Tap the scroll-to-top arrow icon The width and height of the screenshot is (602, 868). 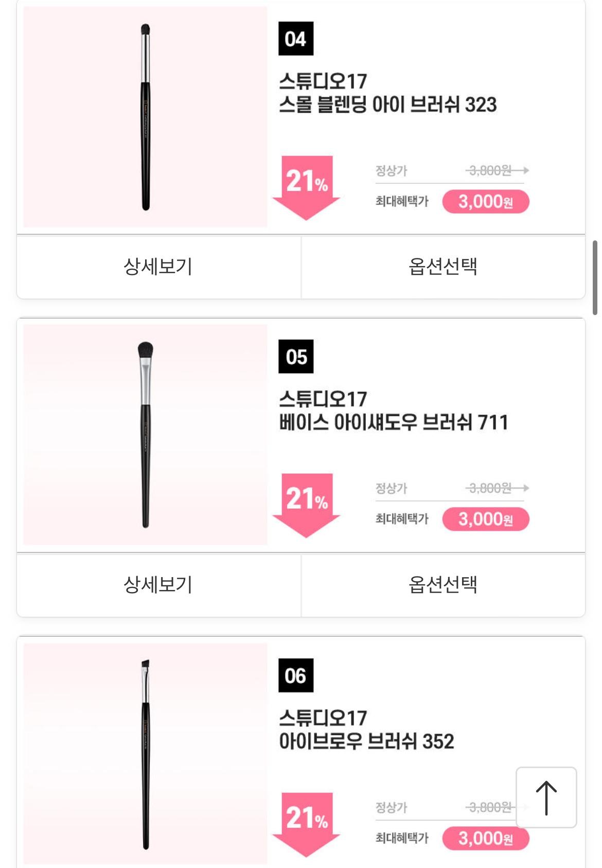546,797
